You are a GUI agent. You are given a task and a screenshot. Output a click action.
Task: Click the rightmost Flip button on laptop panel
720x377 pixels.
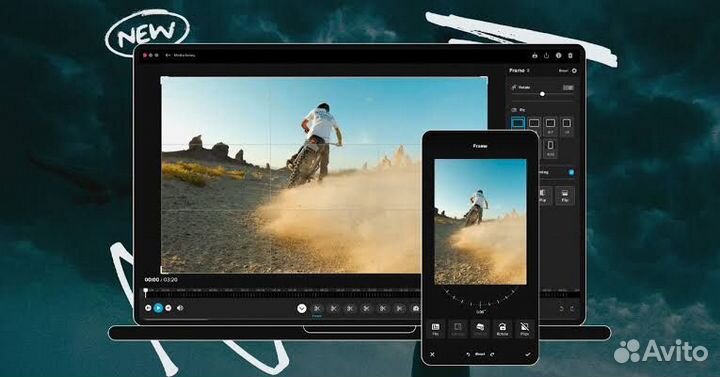(565, 196)
